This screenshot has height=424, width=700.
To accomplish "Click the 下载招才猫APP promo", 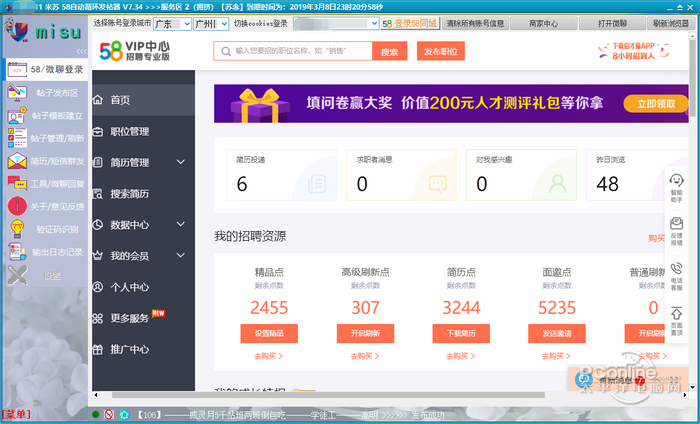I will (633, 51).
